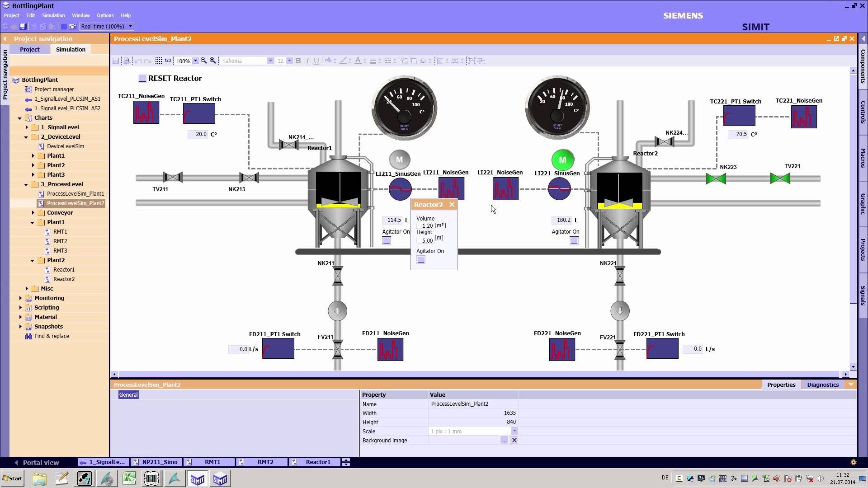Screen dimensions: 868x488
Task: Toggle Agitator On checkbox in Reactor2
Action: click(420, 260)
